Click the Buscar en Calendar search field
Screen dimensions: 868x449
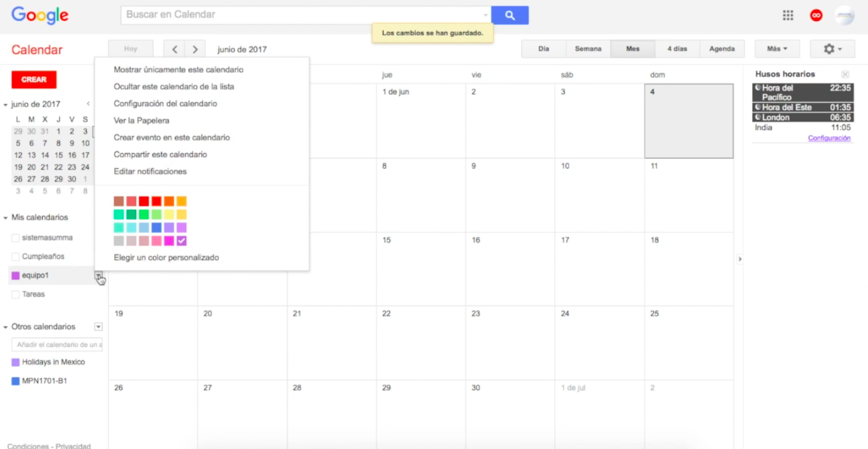coord(303,15)
